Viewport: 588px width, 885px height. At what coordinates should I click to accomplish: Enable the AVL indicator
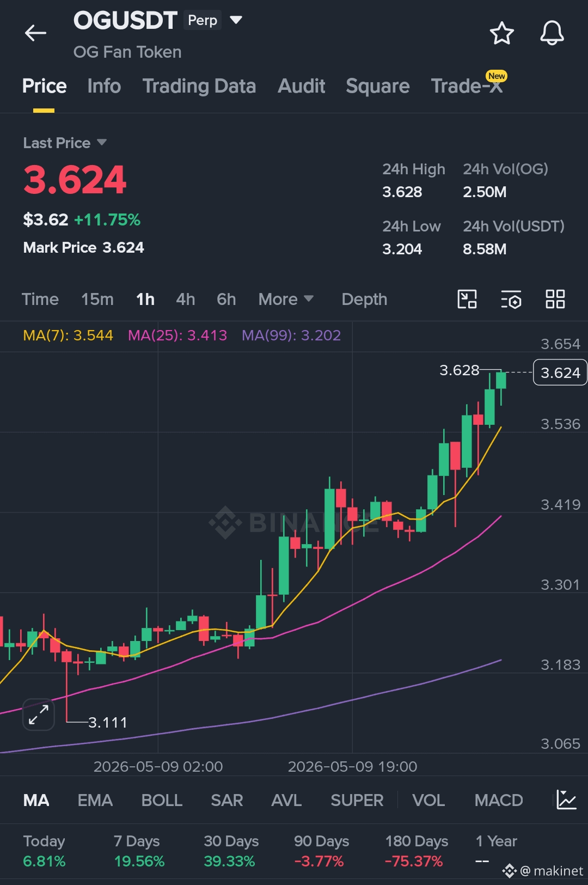click(x=286, y=800)
